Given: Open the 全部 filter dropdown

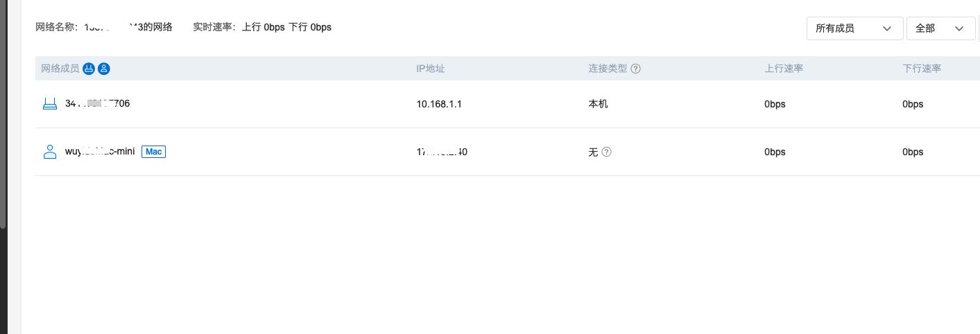Looking at the screenshot, I should pos(940,28).
